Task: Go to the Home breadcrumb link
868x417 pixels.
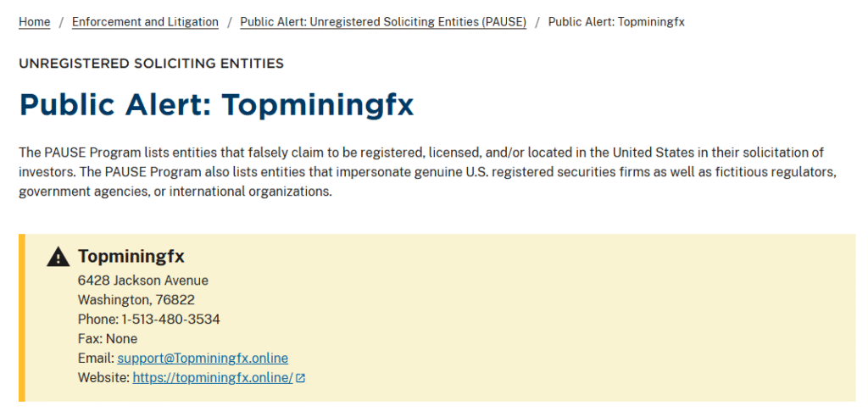Action: coord(34,22)
